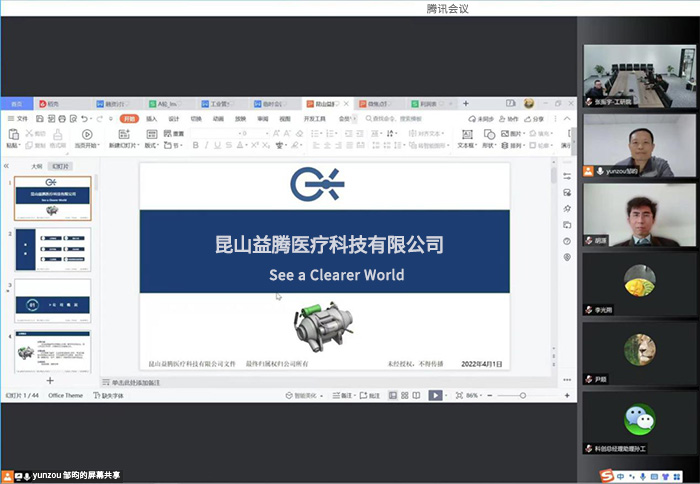The width and height of the screenshot is (700, 484).
Task: Click the 分享 share button
Action: [536, 118]
